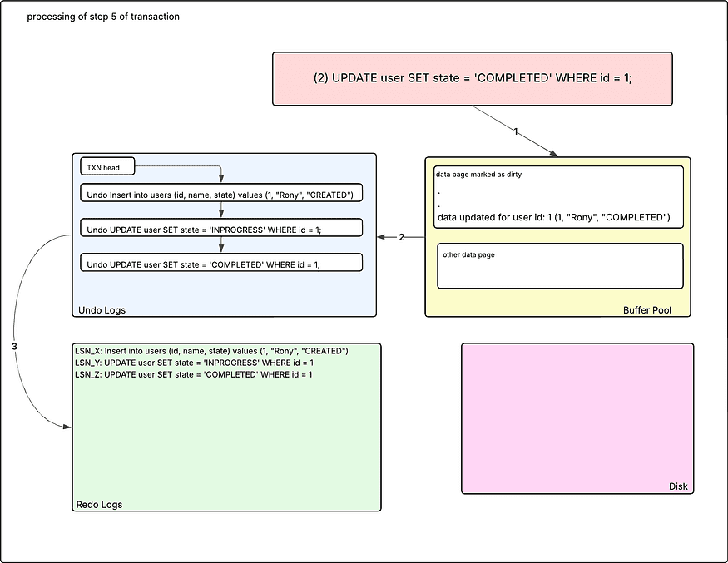Select the Undo UPDATE 'COMPLETED' entry
The width and height of the screenshot is (728, 563).
(220, 264)
